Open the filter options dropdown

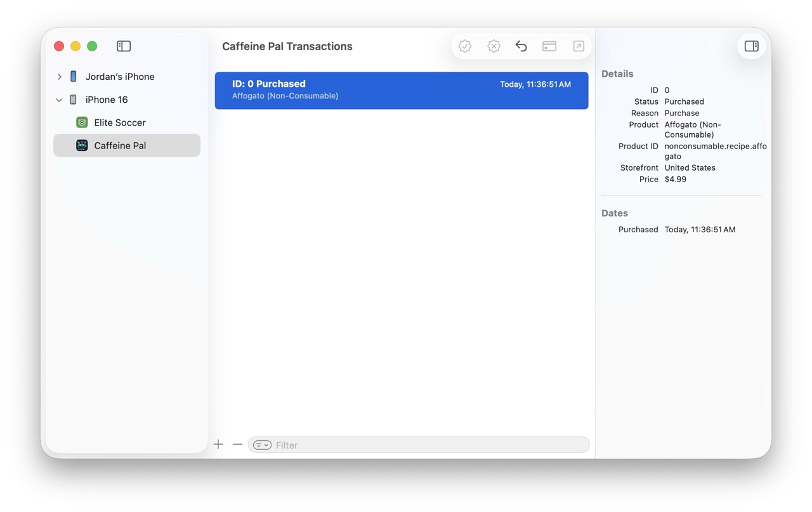[262, 445]
